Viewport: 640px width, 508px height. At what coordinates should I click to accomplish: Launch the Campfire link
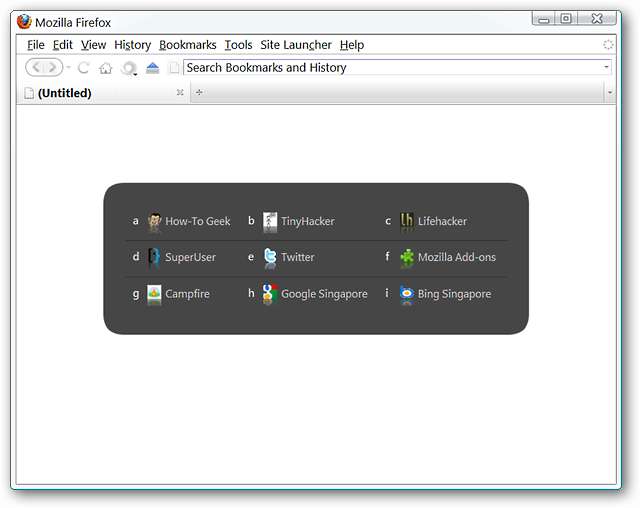[x=187, y=294]
